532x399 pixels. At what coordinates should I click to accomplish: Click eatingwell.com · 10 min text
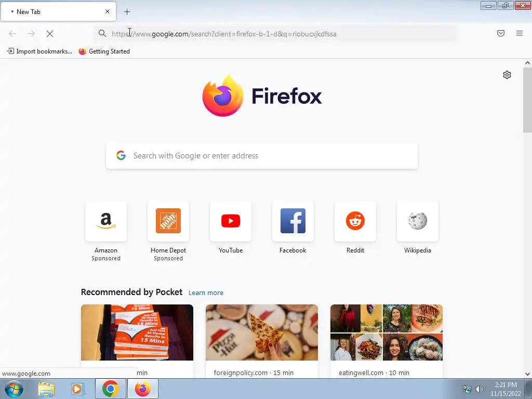point(374,373)
